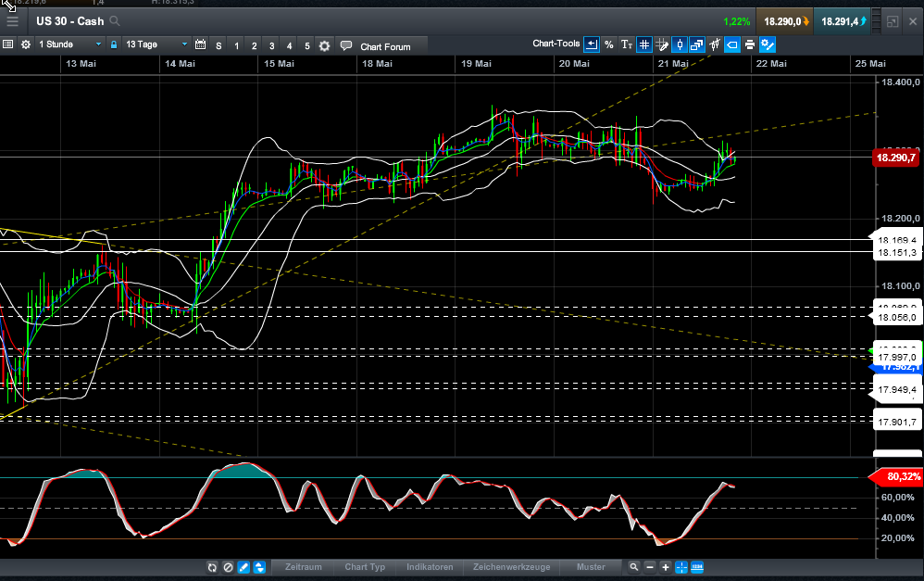
Task: Click the refresh icon in bottom toolbar
Action: pyautogui.click(x=212, y=567)
